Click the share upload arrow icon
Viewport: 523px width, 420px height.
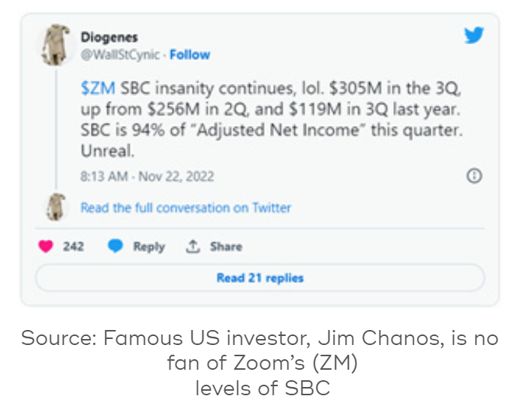coord(193,246)
